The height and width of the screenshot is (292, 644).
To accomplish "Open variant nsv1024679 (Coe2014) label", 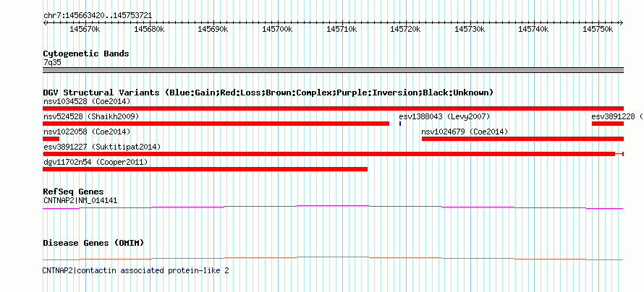I will [x=465, y=132].
